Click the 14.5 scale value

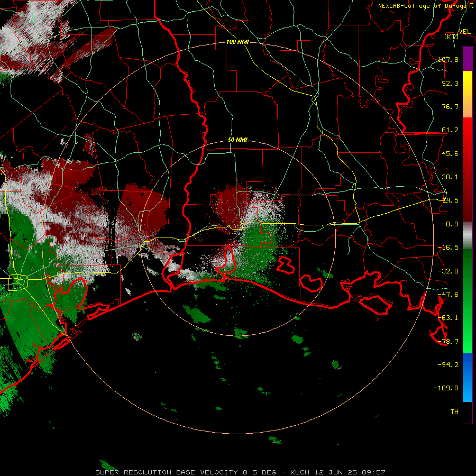point(450,200)
